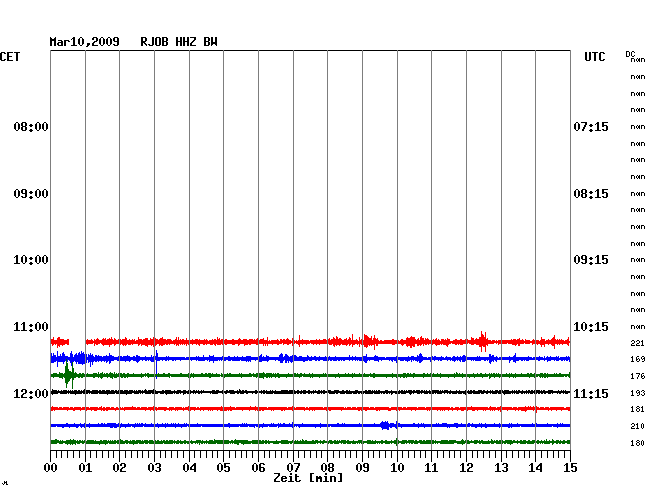Select the 11:00 CET time label
The image size is (650, 494).
31,327
